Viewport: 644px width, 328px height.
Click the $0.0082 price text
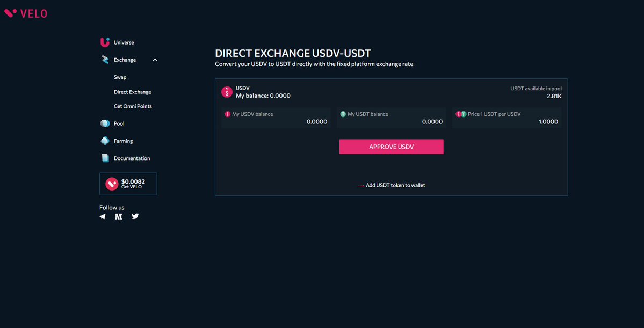click(x=133, y=181)
